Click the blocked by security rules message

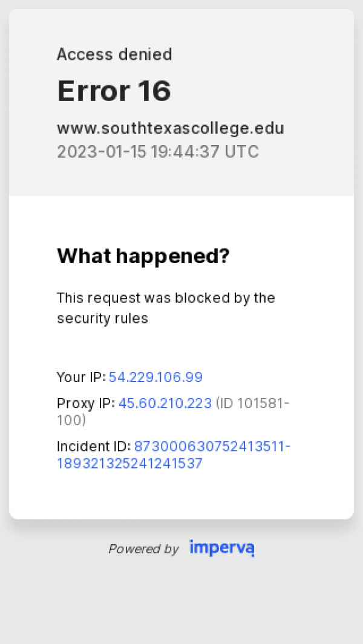[x=166, y=298]
